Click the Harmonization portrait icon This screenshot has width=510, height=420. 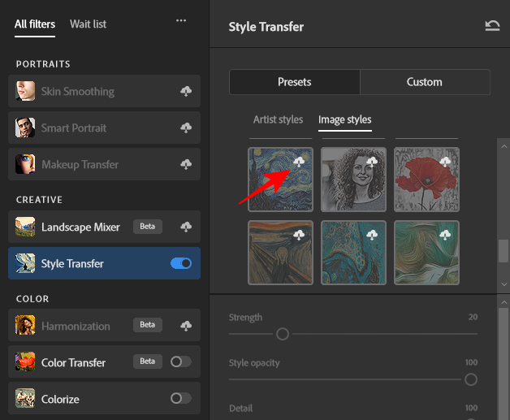pos(25,325)
